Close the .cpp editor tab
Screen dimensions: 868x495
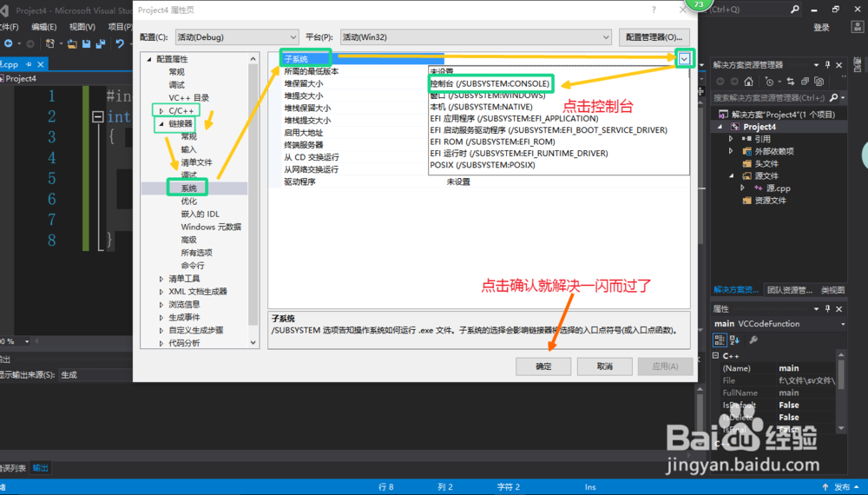point(41,64)
